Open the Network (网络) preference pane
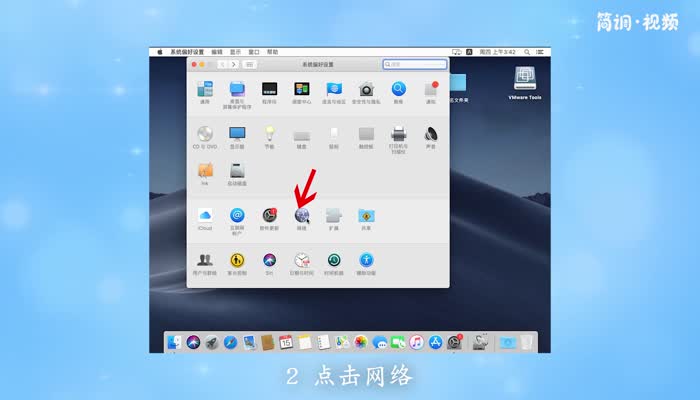The height and width of the screenshot is (400, 700). point(301,215)
